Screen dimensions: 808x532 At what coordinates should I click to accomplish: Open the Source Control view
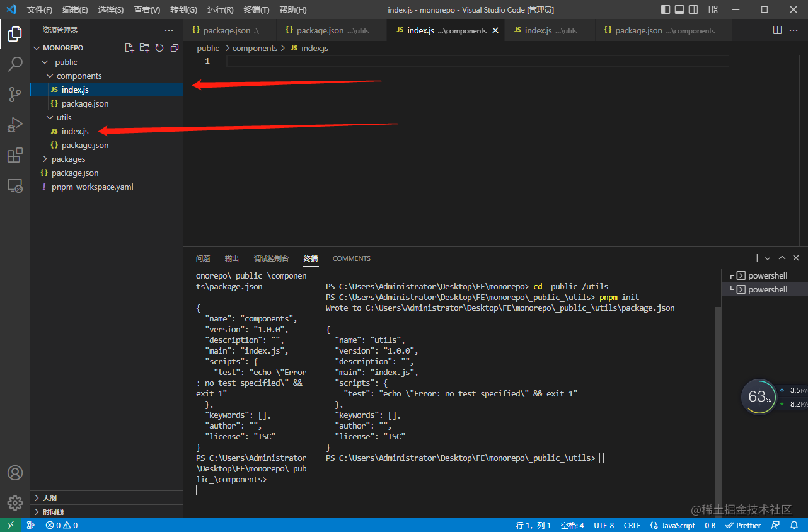click(x=15, y=95)
